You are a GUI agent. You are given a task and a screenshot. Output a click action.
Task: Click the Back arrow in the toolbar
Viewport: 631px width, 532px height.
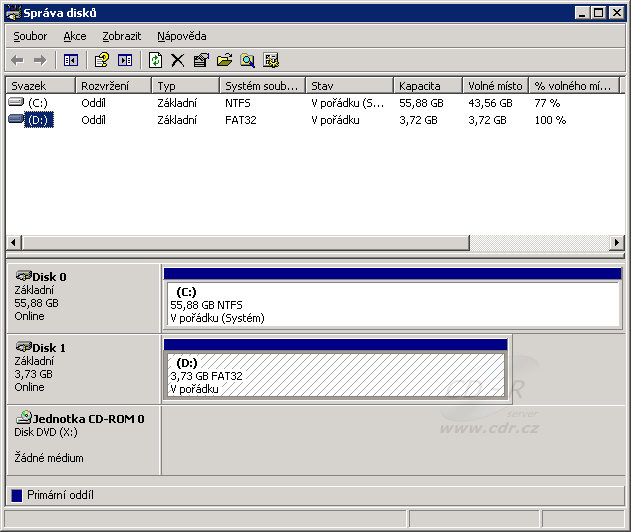click(x=17, y=60)
